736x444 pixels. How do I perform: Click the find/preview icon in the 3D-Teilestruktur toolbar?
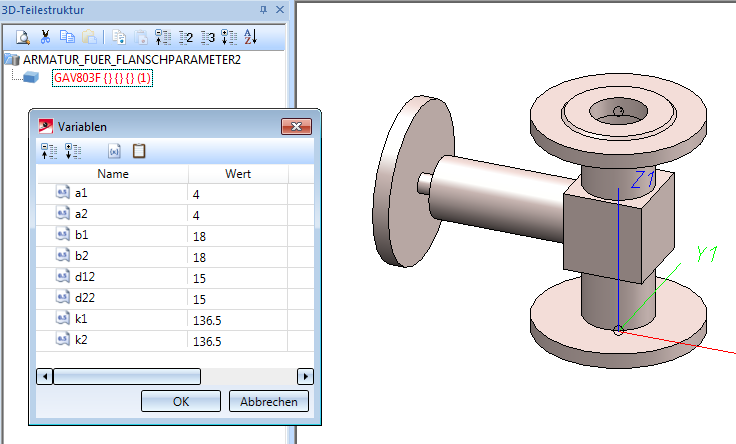[x=23, y=37]
